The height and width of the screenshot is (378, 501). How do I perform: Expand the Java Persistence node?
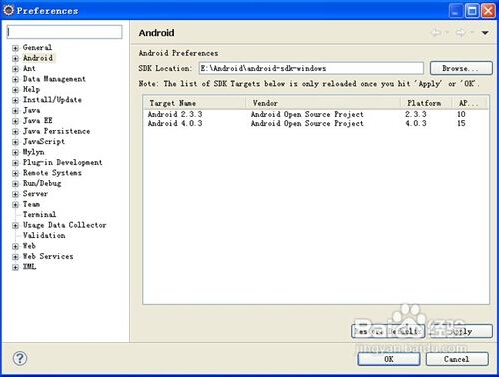click(15, 132)
